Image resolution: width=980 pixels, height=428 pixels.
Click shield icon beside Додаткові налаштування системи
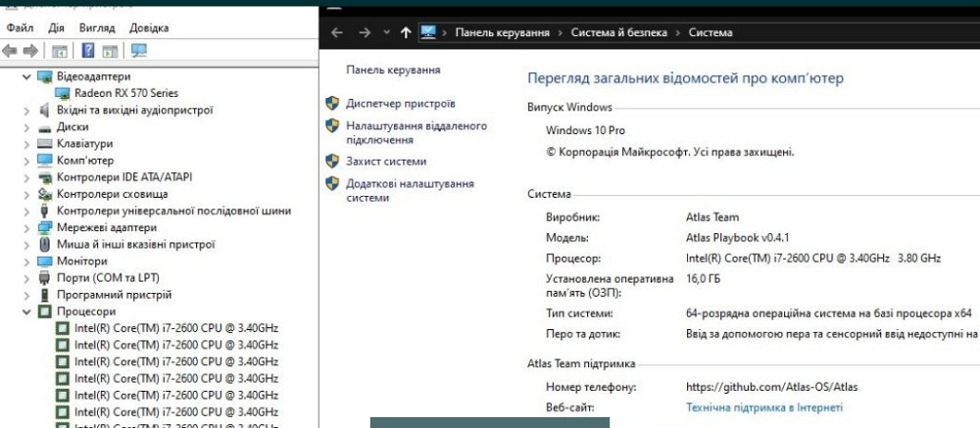[332, 184]
